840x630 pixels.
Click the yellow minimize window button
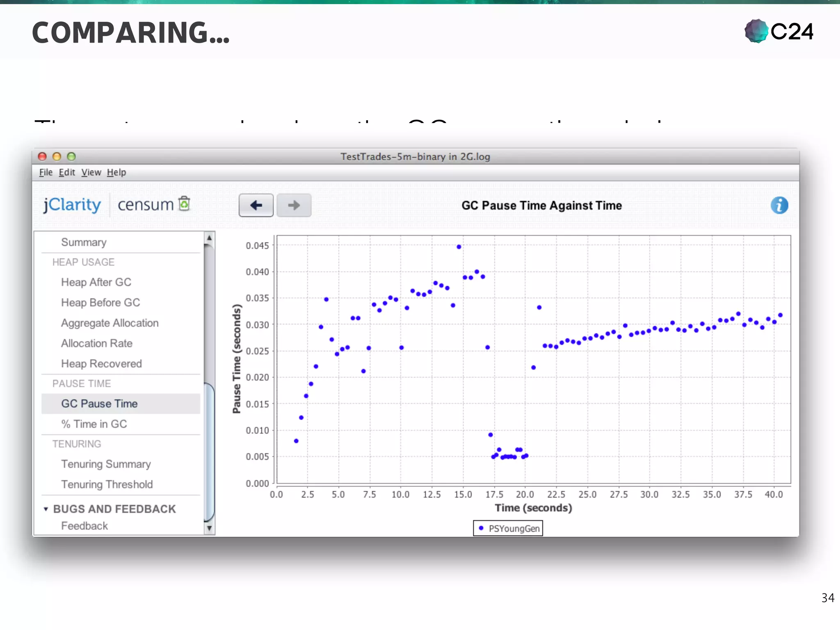[x=57, y=157]
